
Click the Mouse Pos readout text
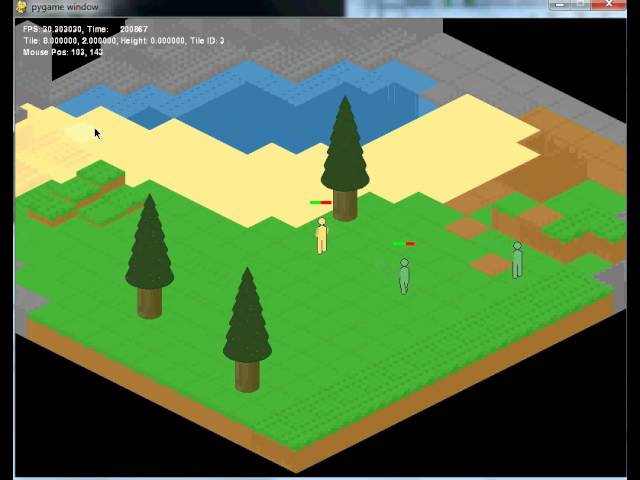point(63,52)
